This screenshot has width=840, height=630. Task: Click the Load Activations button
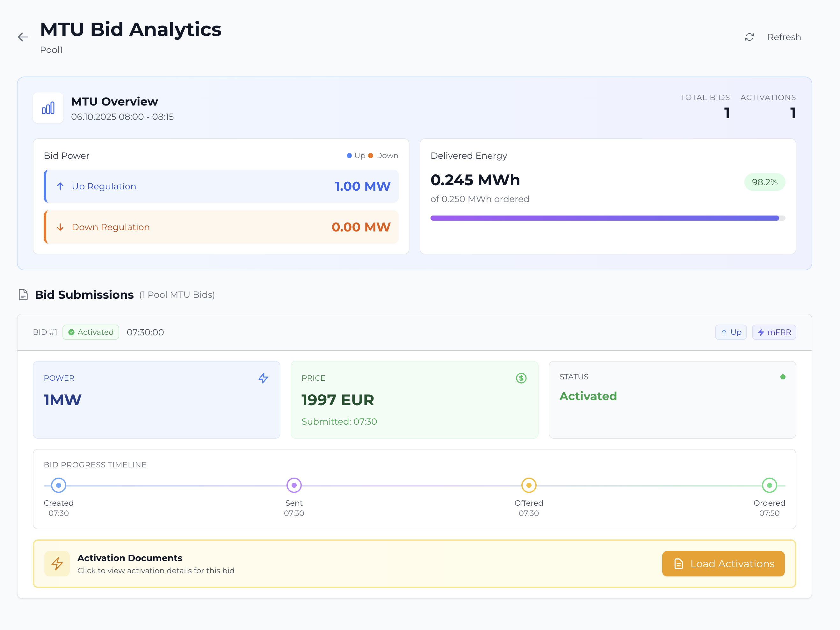pos(723,564)
